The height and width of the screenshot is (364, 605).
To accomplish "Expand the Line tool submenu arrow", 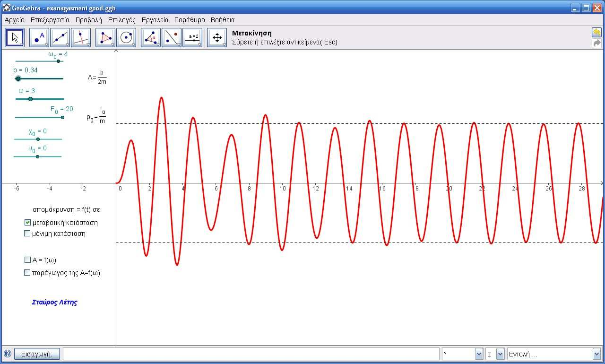I will (x=67, y=45).
